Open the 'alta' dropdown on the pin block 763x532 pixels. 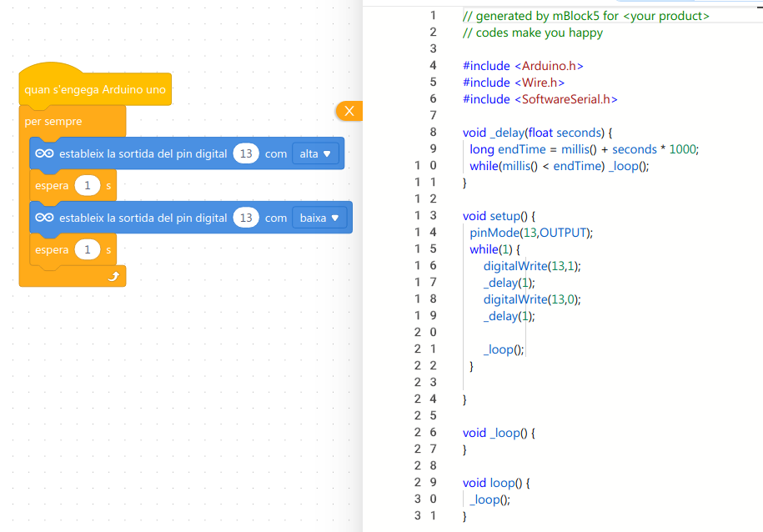pos(315,154)
